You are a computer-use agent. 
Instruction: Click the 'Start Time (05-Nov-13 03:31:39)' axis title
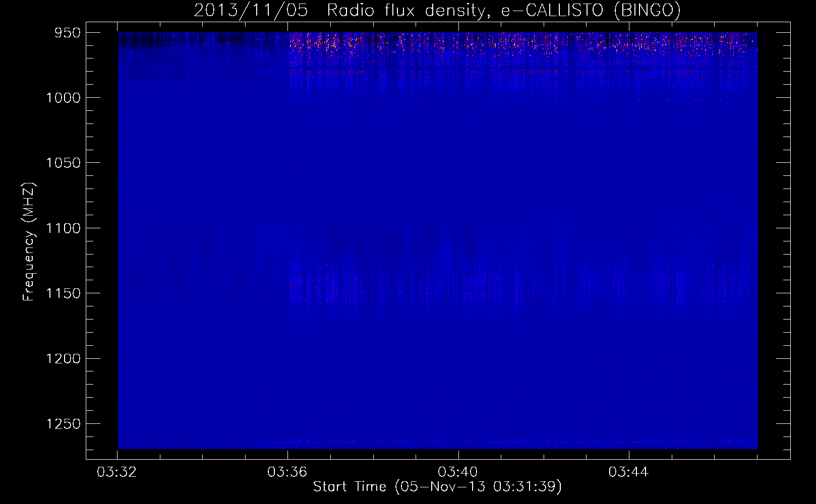click(x=437, y=487)
